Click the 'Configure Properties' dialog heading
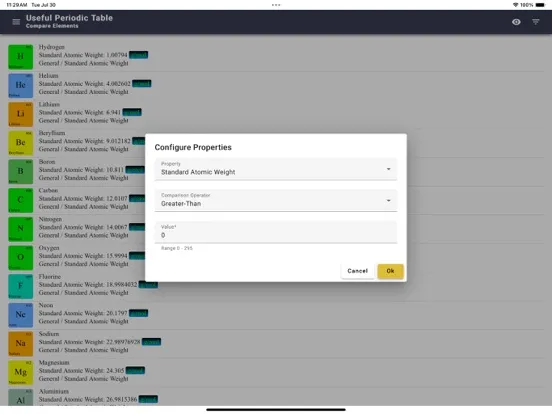Viewport: 552px width, 414px height. 193,147
